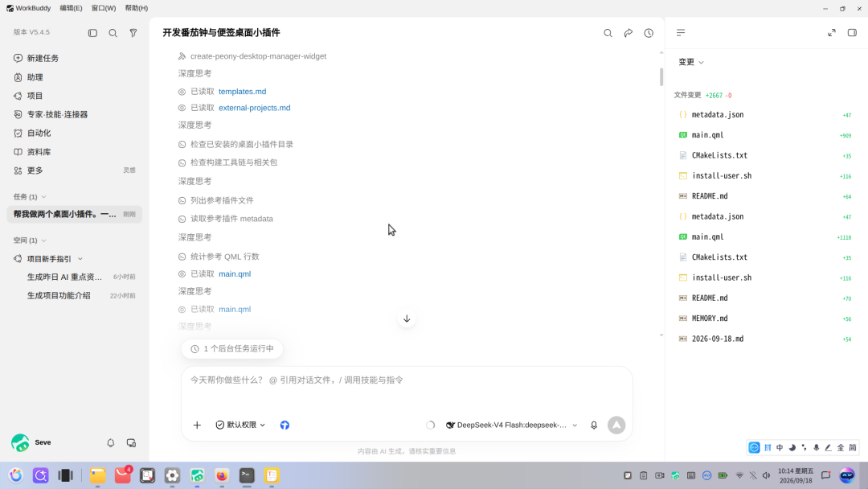Expand the 项目新手指引 chevron
The width and height of the screenshot is (868, 489).
tap(80, 259)
